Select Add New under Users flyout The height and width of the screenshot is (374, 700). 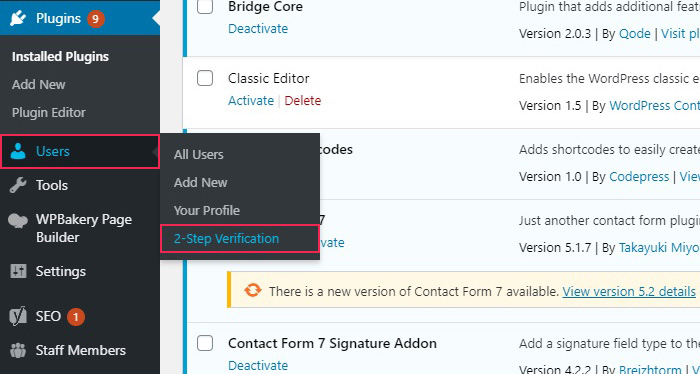(x=200, y=182)
